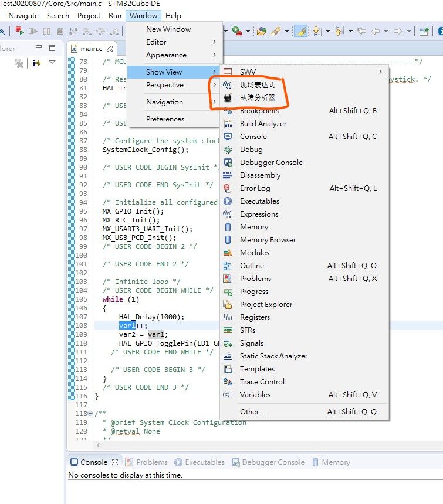Open the Navigate menu
Screen dimensions: 443x504
coord(23,15)
